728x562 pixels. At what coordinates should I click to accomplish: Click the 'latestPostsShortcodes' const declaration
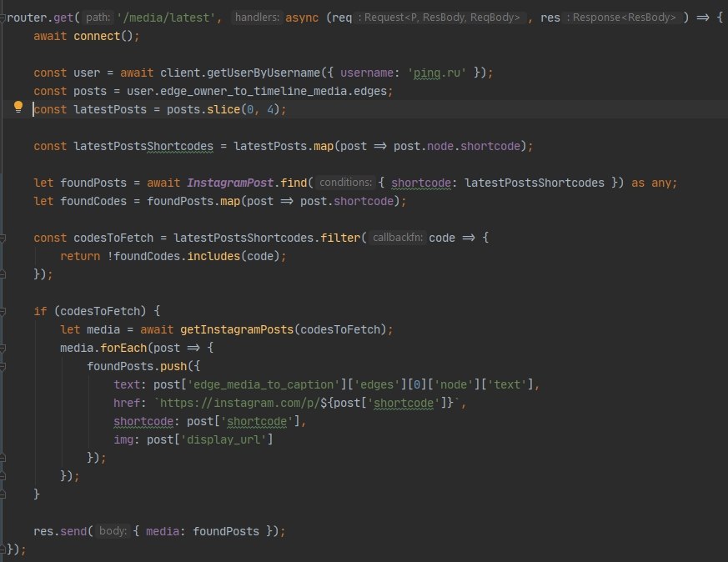pyautogui.click(x=143, y=146)
